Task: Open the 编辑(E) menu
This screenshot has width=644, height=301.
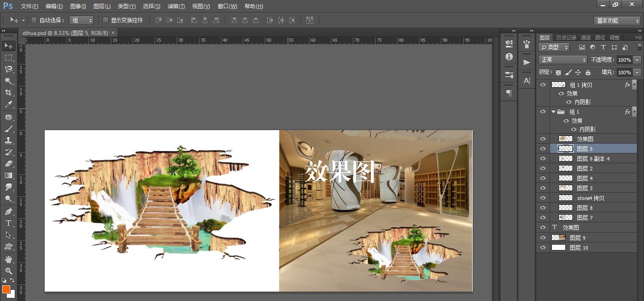Action: coord(54,6)
